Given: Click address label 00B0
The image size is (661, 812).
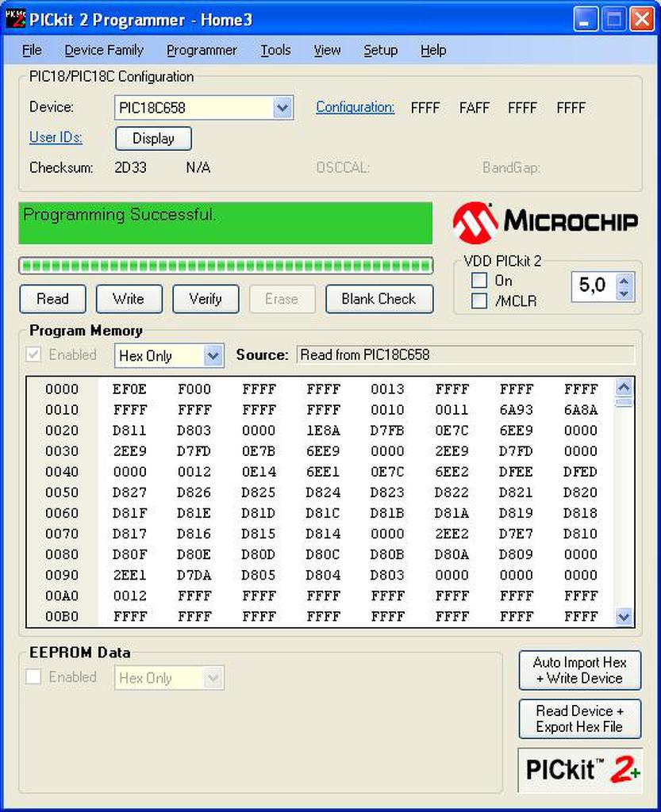Looking at the screenshot, I should (62, 617).
